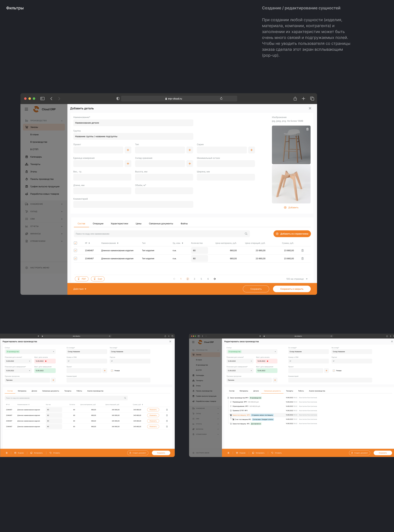394x532 pixels.
Task: Switch to the Операции tab
Action: click(98, 224)
